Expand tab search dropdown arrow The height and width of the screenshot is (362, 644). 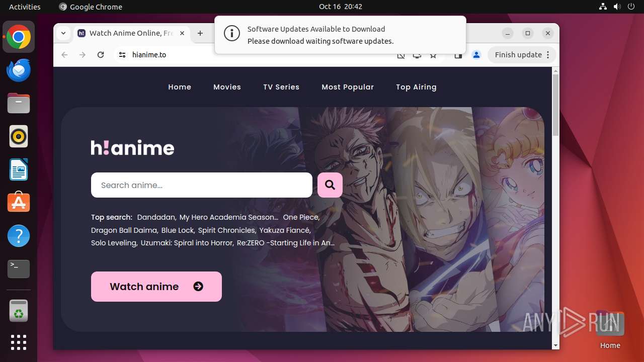coord(63,33)
